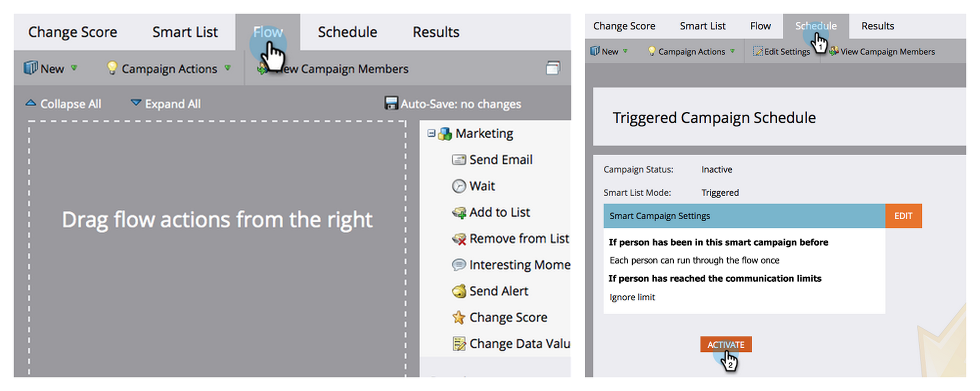Screen dimensions: 980x391
Task: Click Triggered Campaign Schedule heading
Action: 714,118
